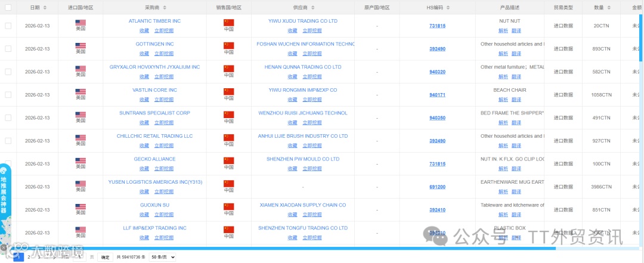The height and width of the screenshot is (263, 644).
Task: Check the CHILLCHIC RETAIL TRADING row checkbox
Action: (x=8, y=141)
